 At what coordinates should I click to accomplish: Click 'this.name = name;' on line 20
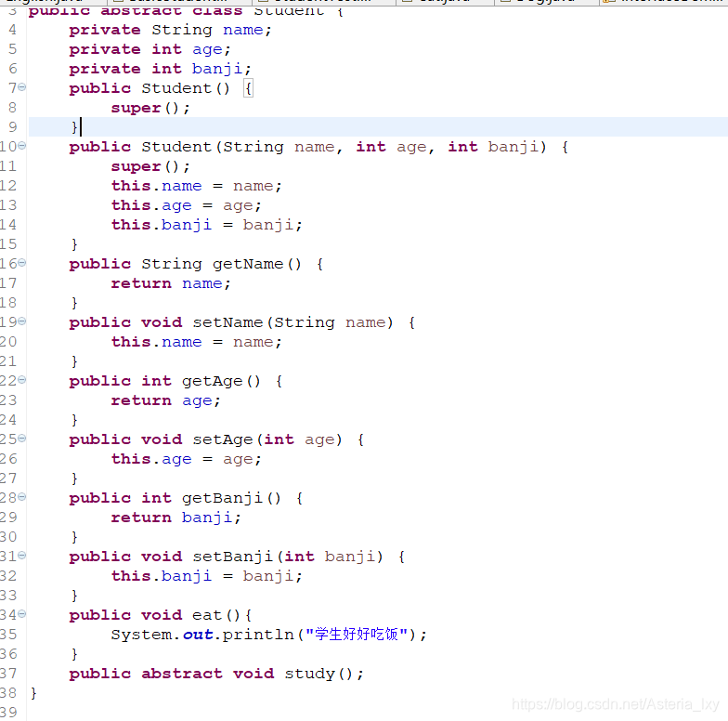pyautogui.click(x=197, y=342)
